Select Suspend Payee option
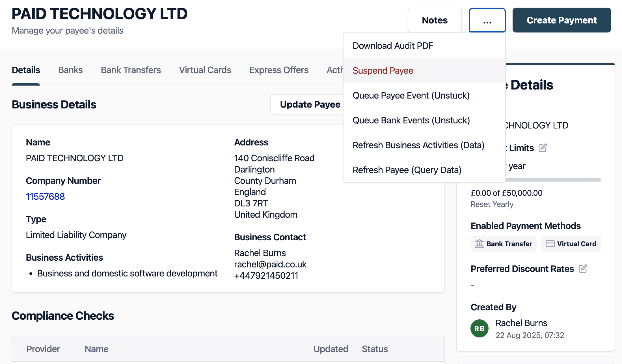622x364 pixels. 424,70
